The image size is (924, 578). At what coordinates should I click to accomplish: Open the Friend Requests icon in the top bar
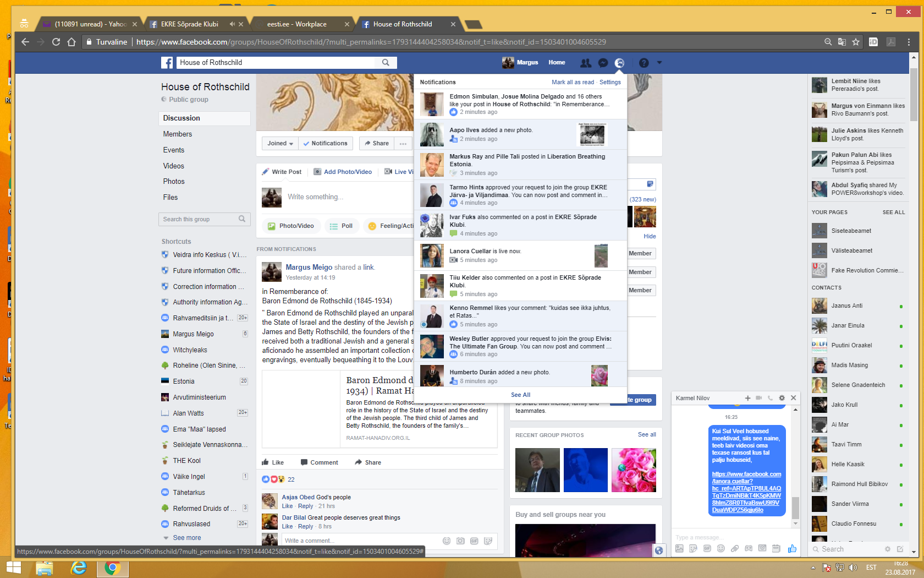point(586,63)
